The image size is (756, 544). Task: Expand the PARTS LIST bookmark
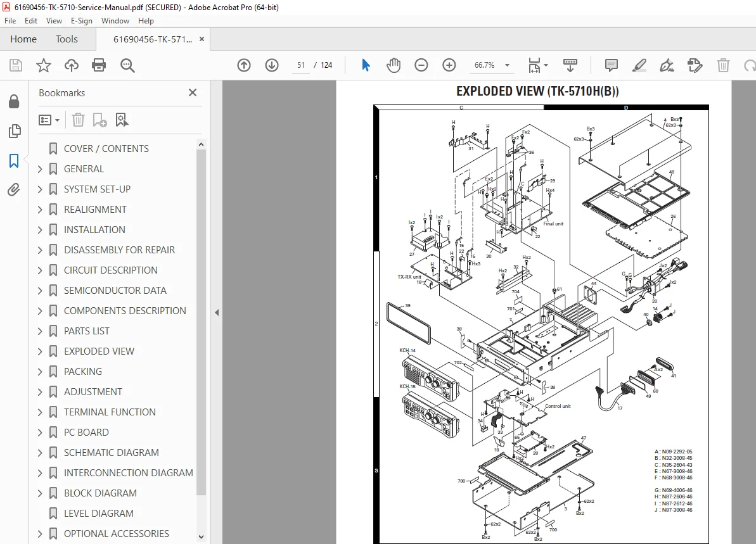(x=41, y=331)
